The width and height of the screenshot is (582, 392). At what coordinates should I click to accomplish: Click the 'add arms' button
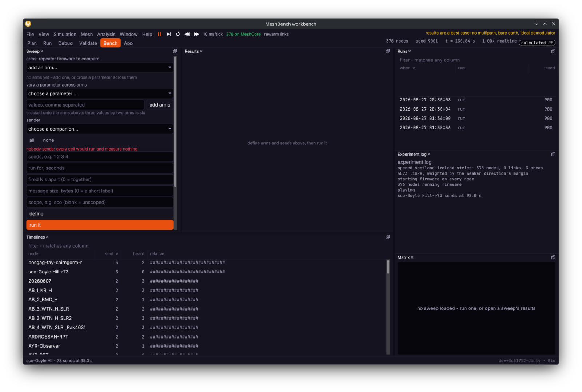160,105
